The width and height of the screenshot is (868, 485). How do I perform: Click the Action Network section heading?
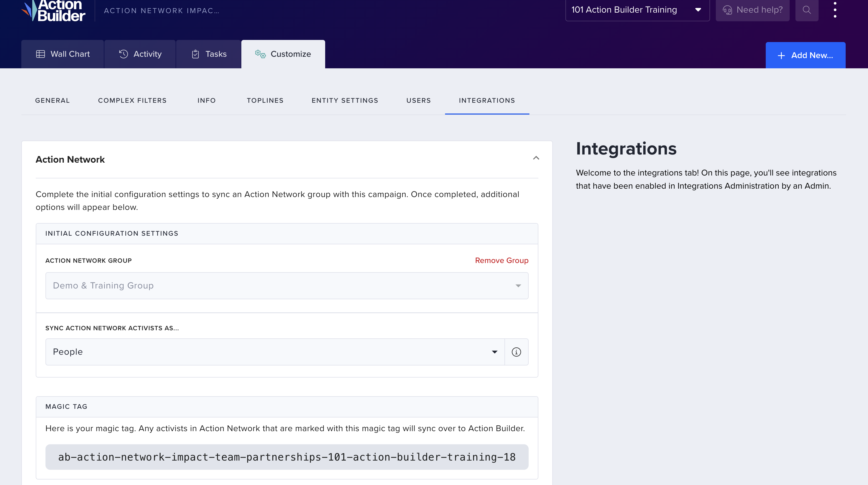point(70,160)
